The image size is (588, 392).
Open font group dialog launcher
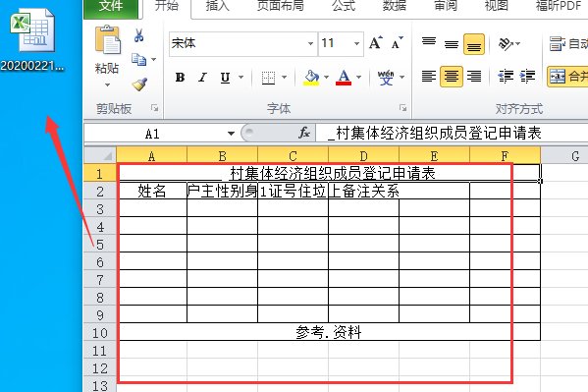(x=403, y=108)
